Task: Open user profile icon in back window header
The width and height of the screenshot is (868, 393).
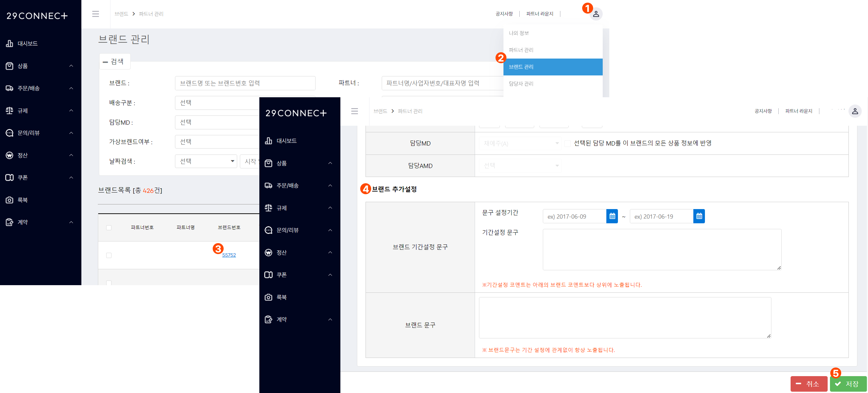Action: point(596,14)
